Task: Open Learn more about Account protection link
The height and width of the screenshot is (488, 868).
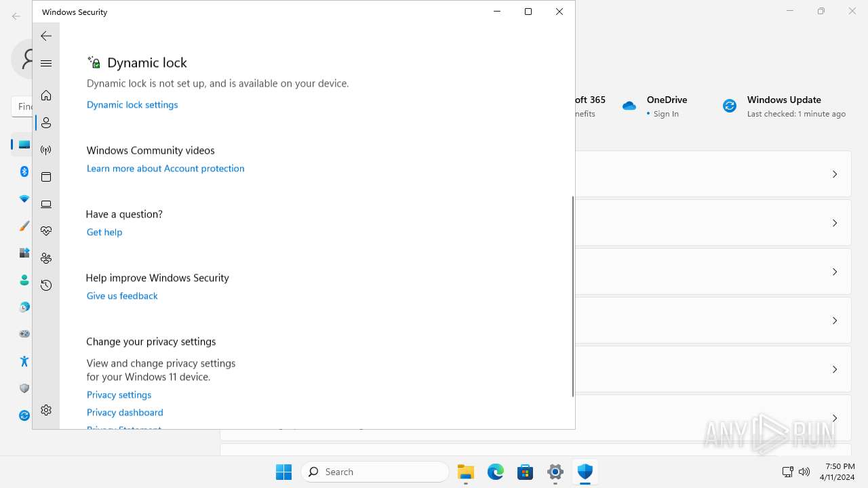Action: (x=165, y=168)
